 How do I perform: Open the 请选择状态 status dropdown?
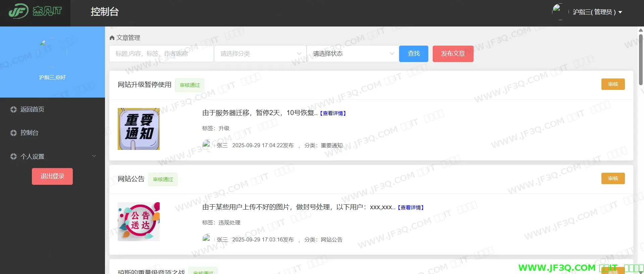[353, 54]
